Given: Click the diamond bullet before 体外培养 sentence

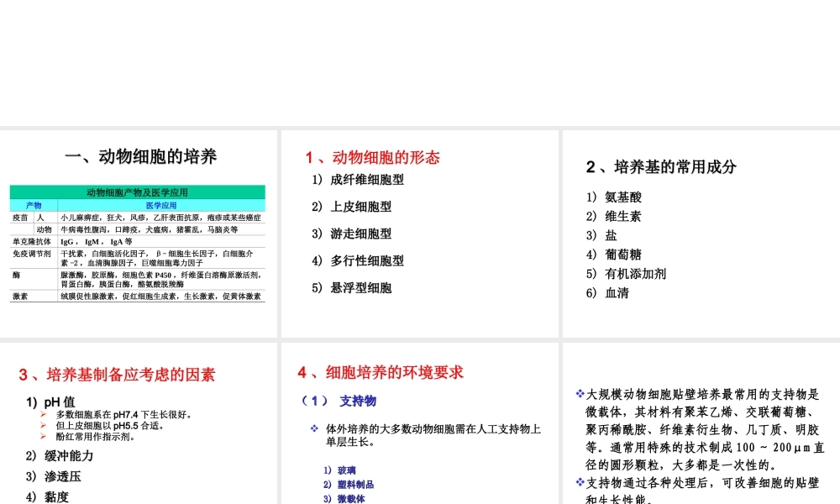Looking at the screenshot, I should coord(312,428).
